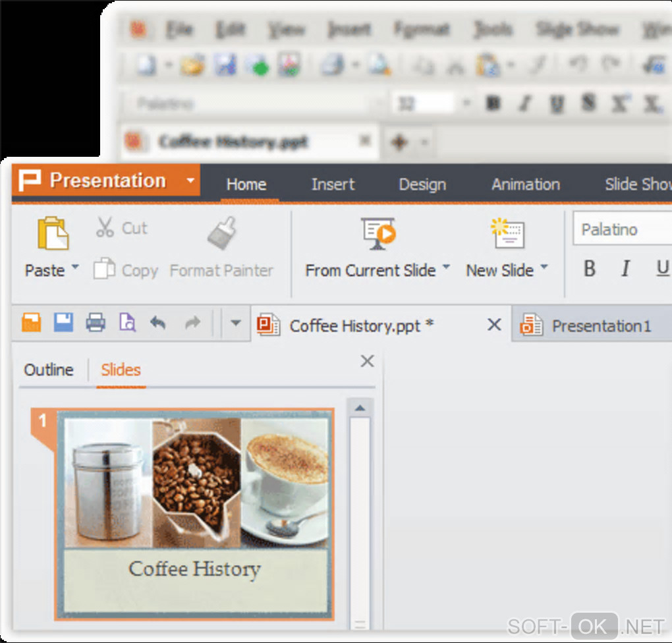The height and width of the screenshot is (643, 672).
Task: Switch to the Home ribbon tab
Action: point(246,184)
